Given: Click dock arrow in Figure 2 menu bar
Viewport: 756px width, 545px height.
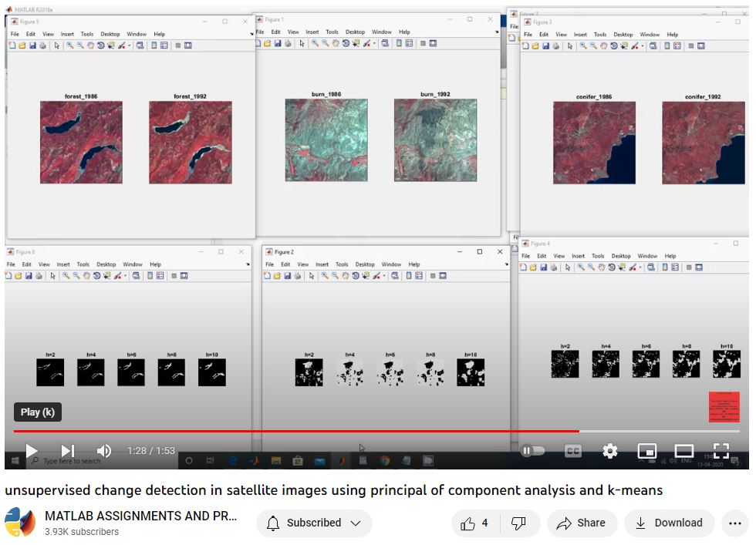Looking at the screenshot, I should coord(506,264).
